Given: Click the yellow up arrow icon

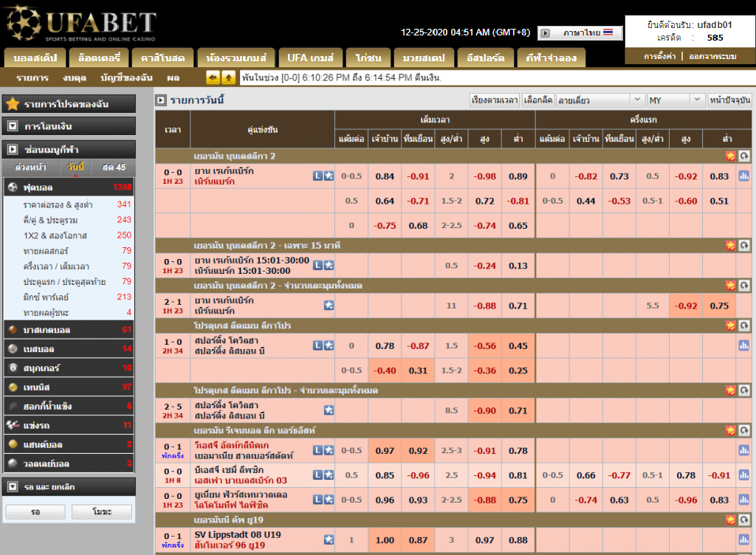Looking at the screenshot, I should (x=229, y=77).
